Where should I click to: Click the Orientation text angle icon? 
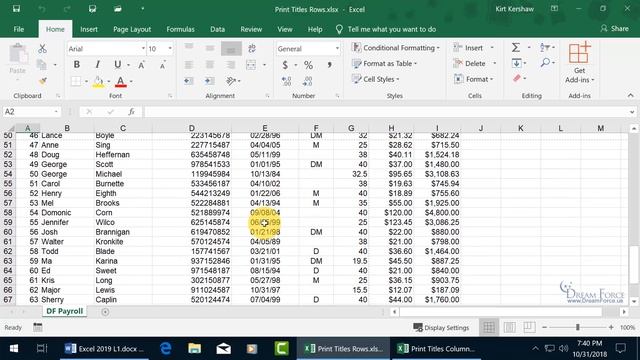(x=231, y=81)
